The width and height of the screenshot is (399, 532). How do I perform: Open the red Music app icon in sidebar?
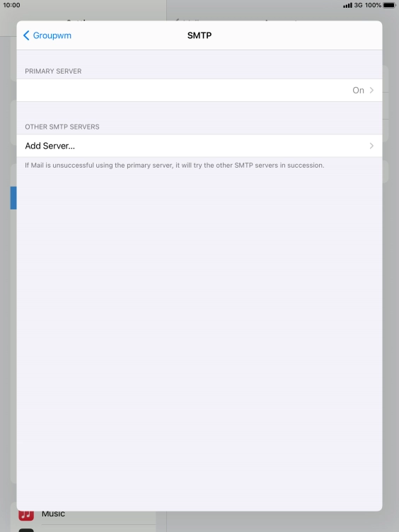[26, 515]
